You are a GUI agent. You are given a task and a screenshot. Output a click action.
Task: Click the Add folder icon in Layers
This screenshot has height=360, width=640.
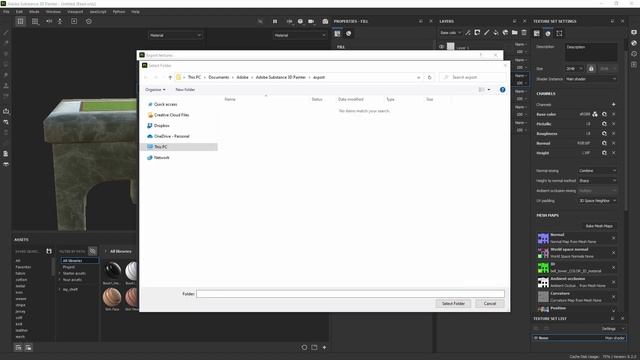515,33
